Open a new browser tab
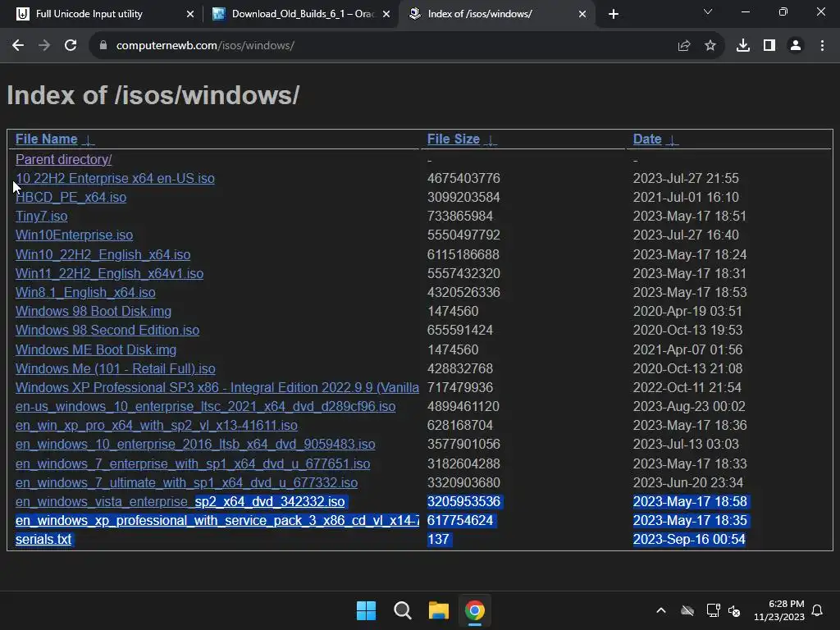 614,14
